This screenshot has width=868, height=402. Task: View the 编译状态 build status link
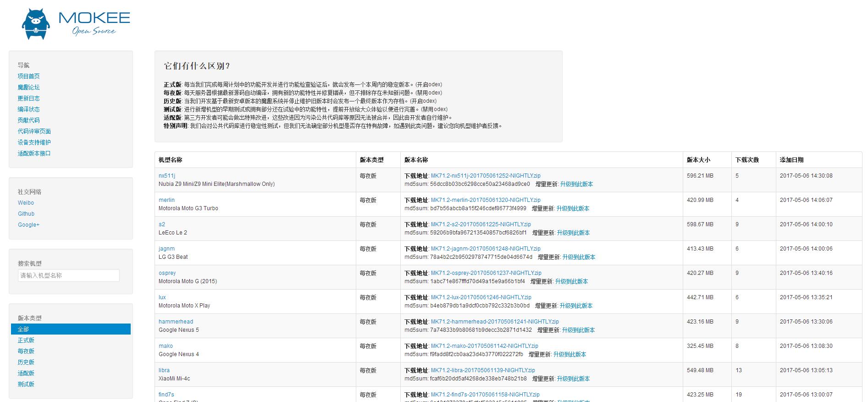(x=29, y=109)
